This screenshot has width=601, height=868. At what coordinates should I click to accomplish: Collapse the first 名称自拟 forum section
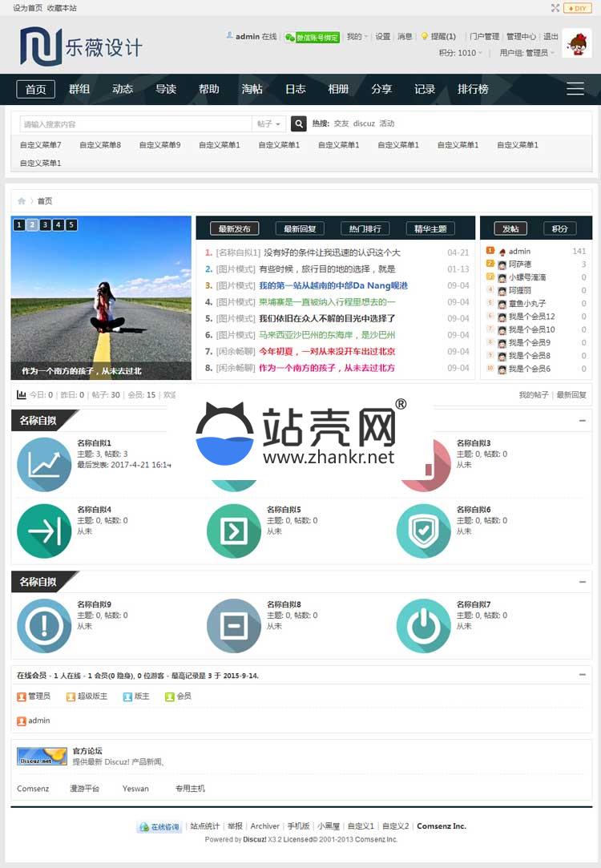pos(583,421)
